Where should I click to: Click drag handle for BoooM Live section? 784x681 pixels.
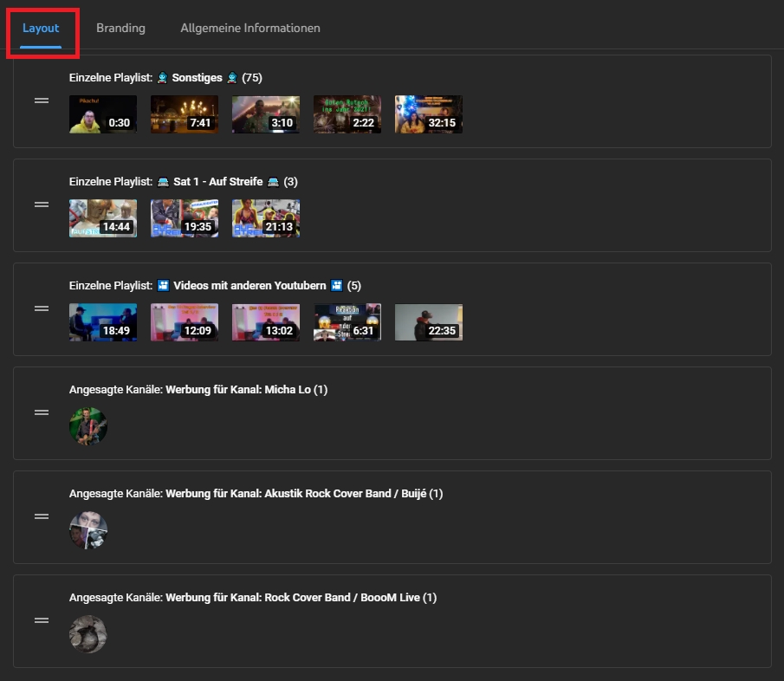[42, 620]
